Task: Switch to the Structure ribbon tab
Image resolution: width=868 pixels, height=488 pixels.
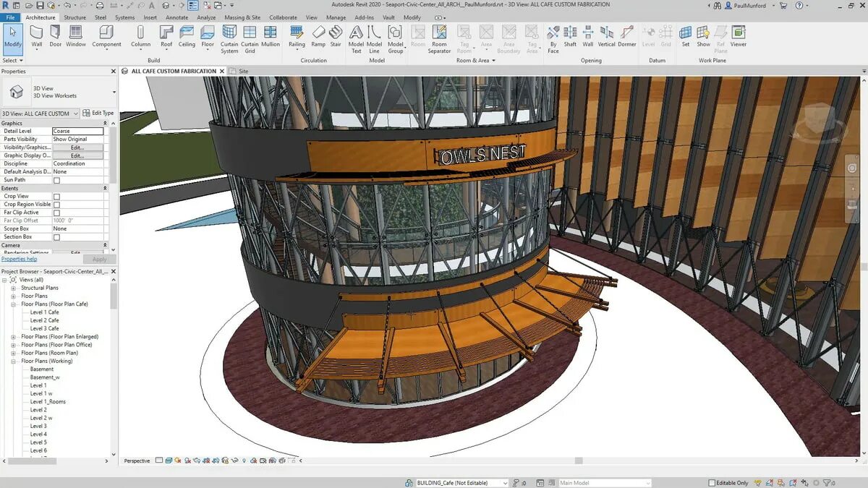Action: (x=75, y=17)
